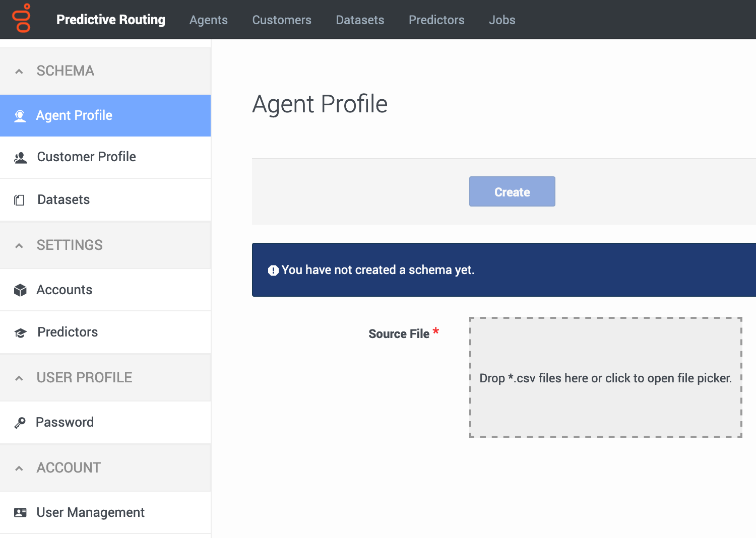Viewport: 756px width, 538px height.
Task: Collapse the ACCOUNT section chevron
Action: tap(19, 468)
